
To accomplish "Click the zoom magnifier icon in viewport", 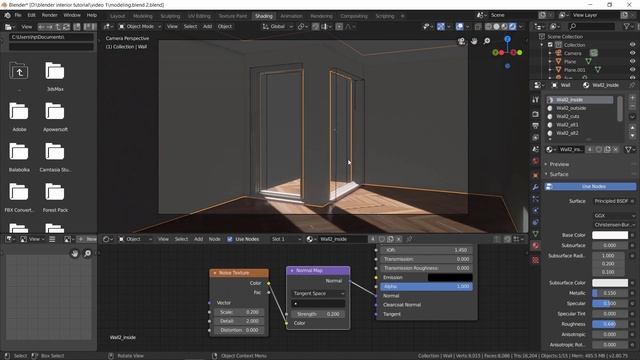I will pyautogui.click(x=487, y=41).
